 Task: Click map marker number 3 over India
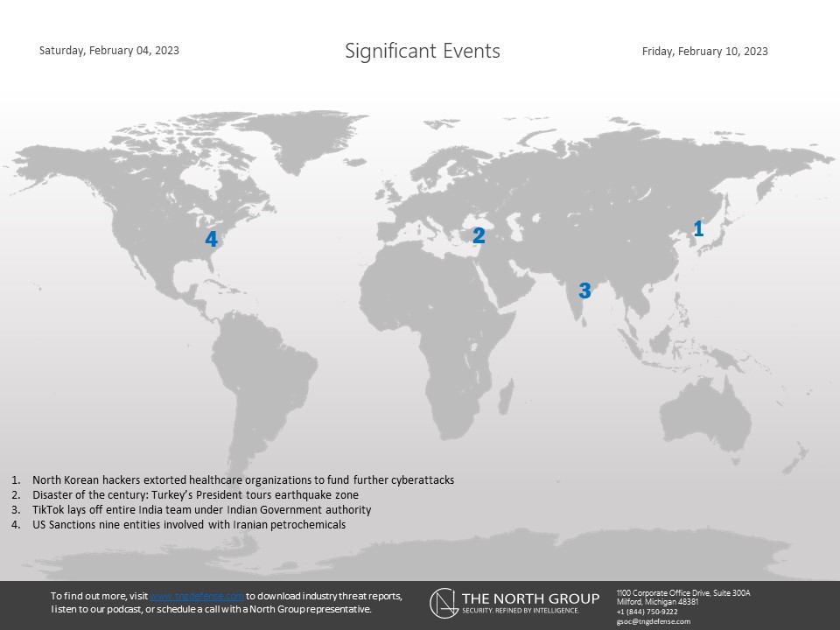[x=584, y=290]
